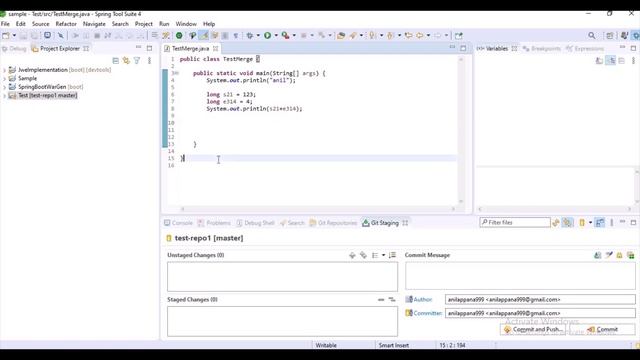Select the SpringBootWarGen project row
This screenshot has width=640, height=360.
[x=46, y=87]
